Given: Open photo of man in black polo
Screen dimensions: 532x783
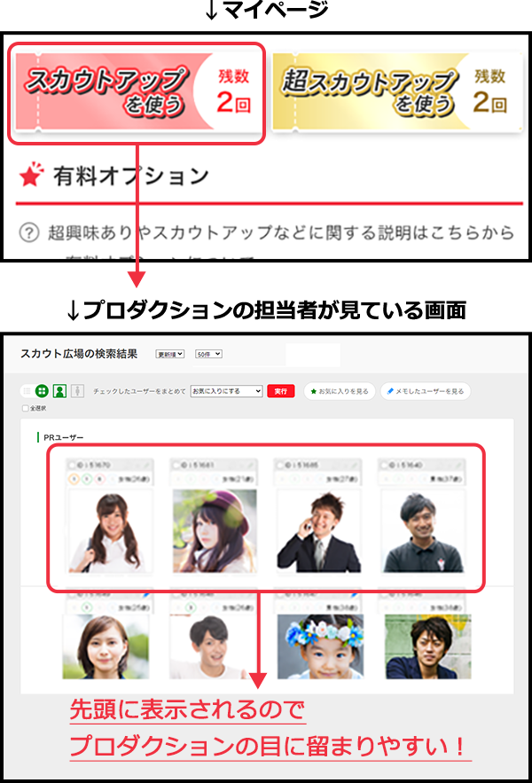Looking at the screenshot, I should [423, 531].
